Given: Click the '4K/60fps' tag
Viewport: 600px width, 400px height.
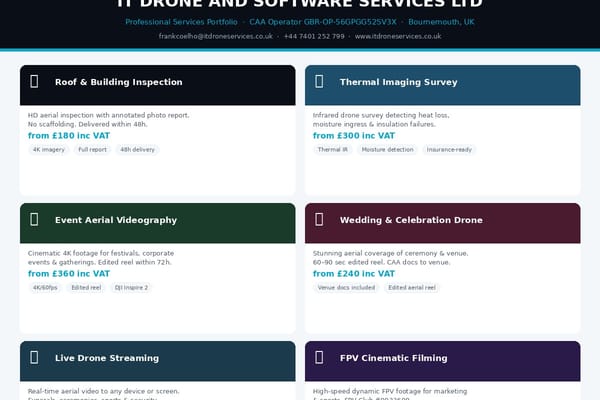Looking at the screenshot, I should point(45,287).
